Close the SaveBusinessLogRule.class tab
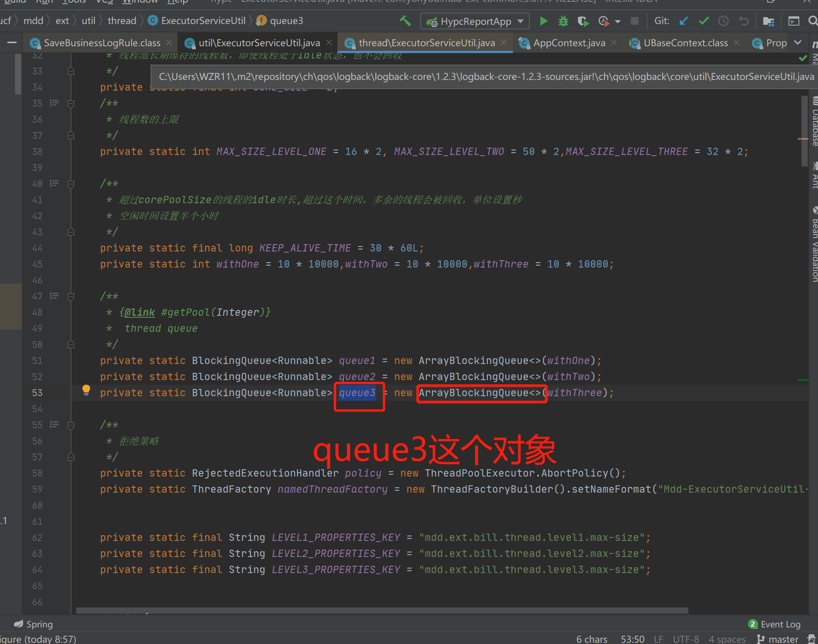The image size is (818, 644). [x=169, y=43]
